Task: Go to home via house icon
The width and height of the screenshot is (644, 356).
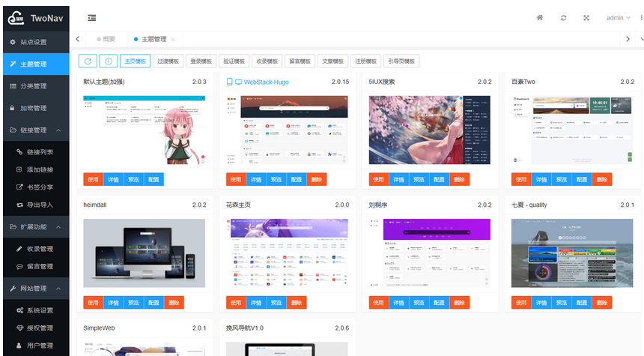Action: pos(540,18)
